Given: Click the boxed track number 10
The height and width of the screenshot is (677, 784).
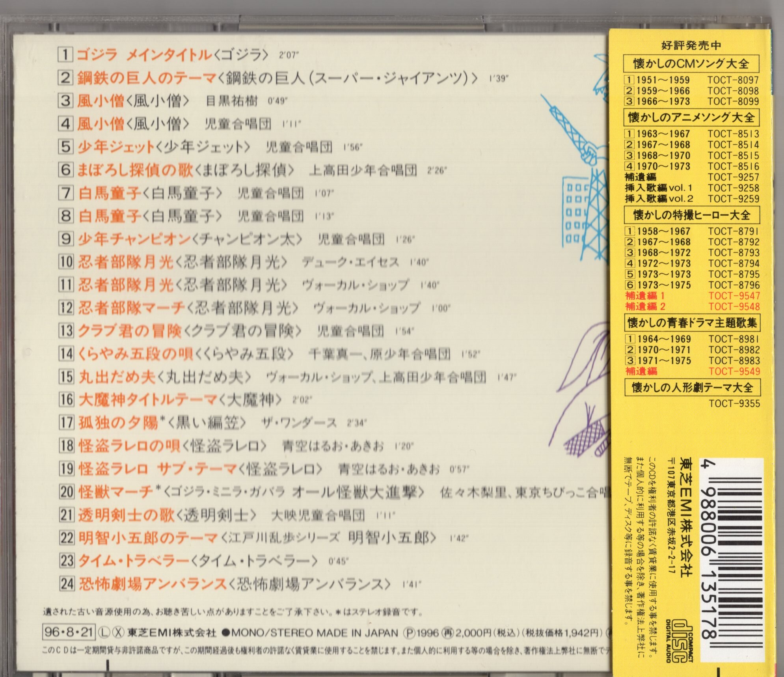Looking at the screenshot, I should tap(66, 262).
